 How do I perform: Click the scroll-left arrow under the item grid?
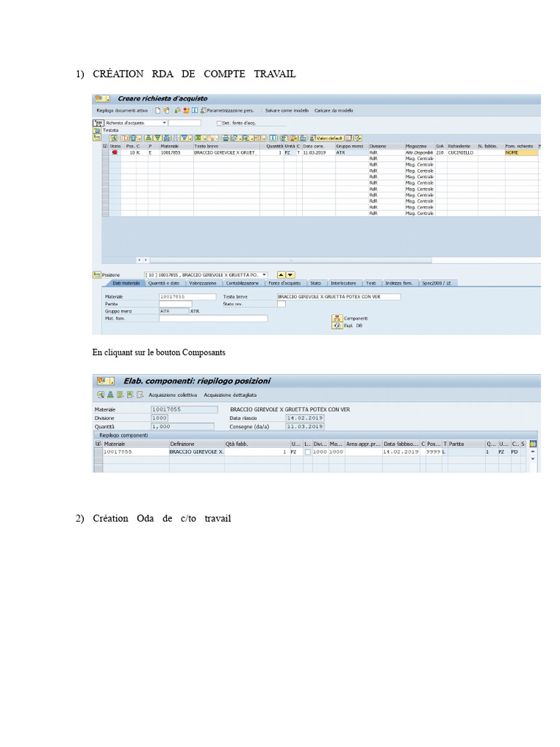coord(139,260)
